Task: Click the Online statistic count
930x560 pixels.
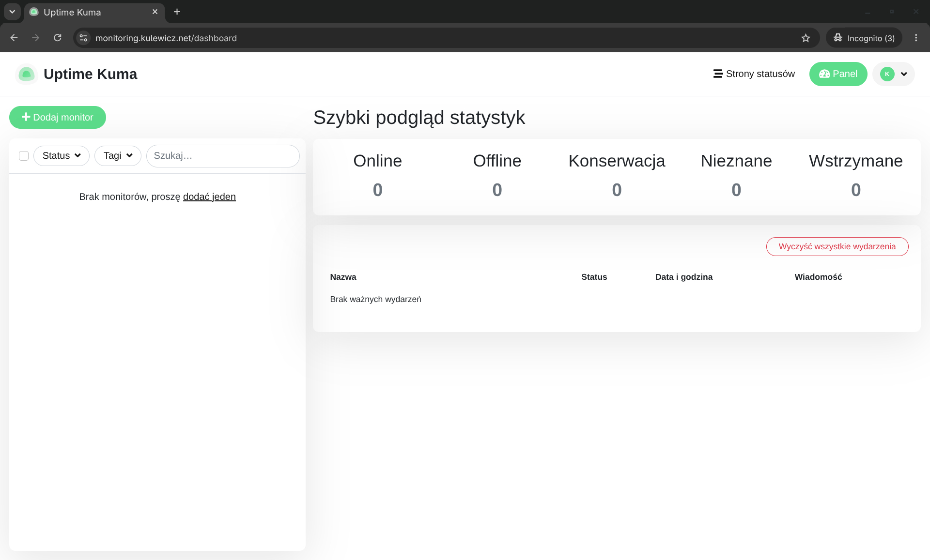Action: [x=377, y=190]
